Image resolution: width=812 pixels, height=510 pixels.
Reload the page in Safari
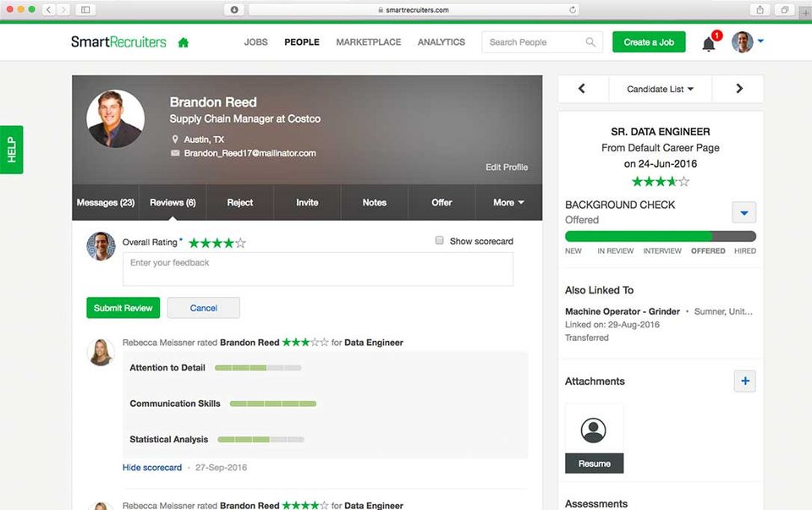point(573,9)
